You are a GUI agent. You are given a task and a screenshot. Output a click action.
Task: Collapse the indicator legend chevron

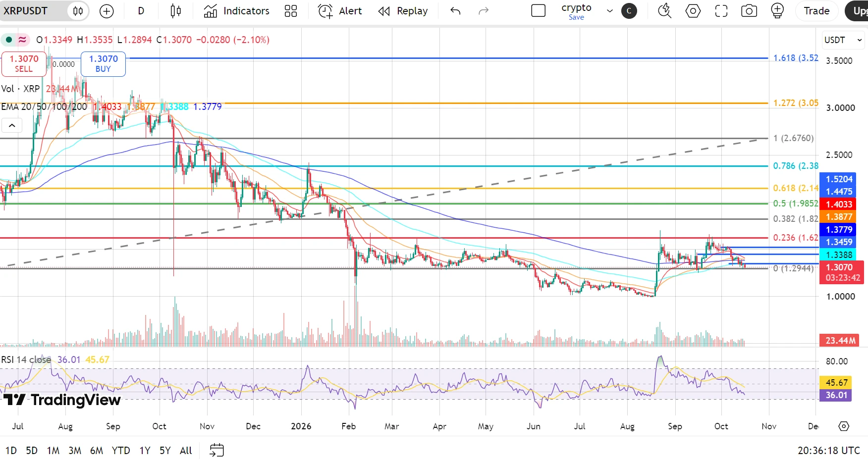12,126
